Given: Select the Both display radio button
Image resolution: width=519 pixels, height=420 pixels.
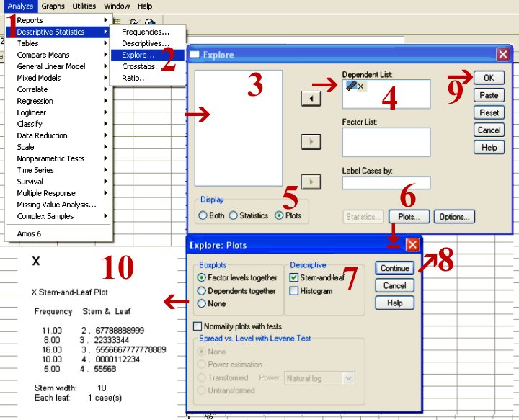Looking at the screenshot, I should click(211, 215).
